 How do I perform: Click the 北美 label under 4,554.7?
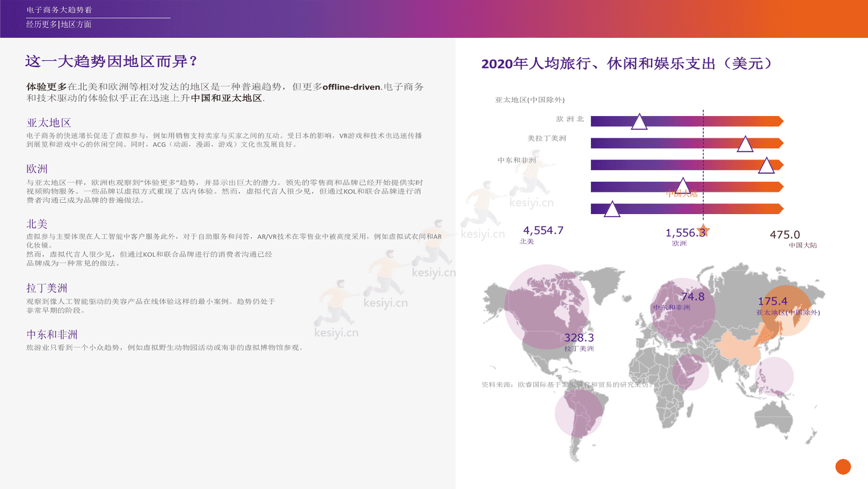(526, 241)
